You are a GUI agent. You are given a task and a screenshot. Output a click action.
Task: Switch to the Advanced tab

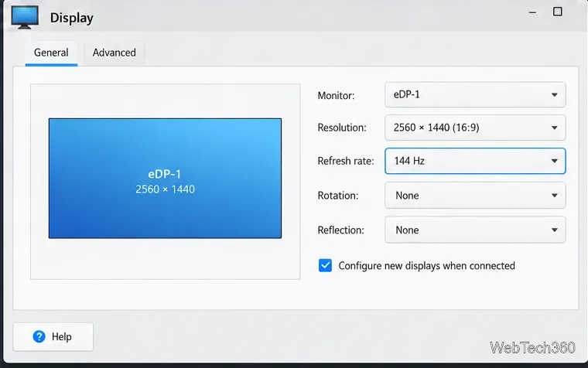click(114, 53)
